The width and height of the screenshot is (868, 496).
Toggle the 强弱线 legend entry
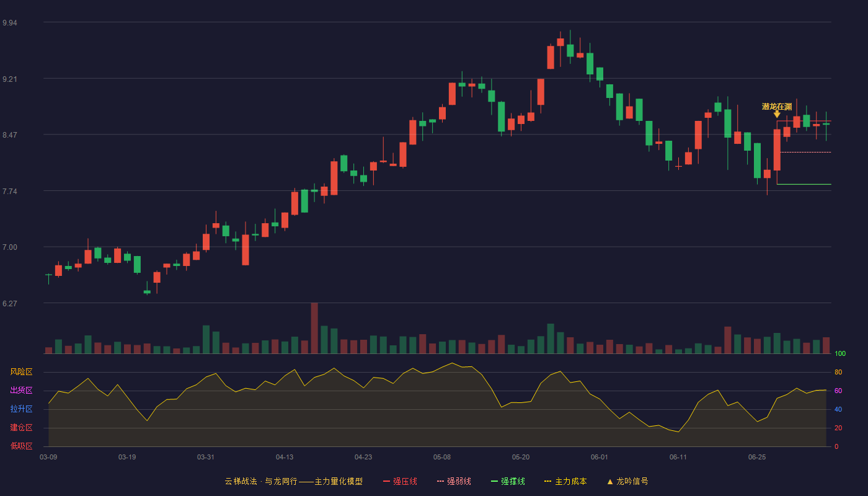(x=454, y=481)
